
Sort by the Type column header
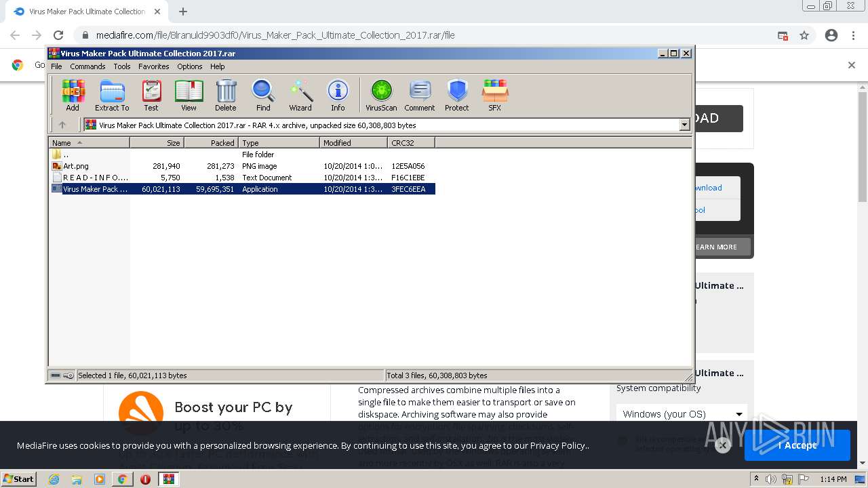279,142
